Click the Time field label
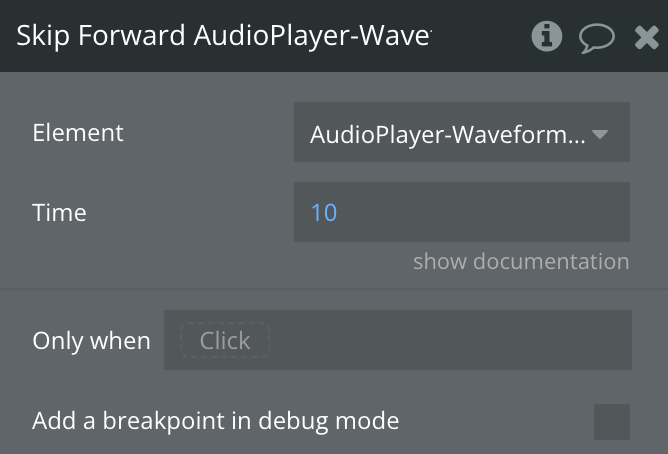This screenshot has height=454, width=668. (60, 212)
